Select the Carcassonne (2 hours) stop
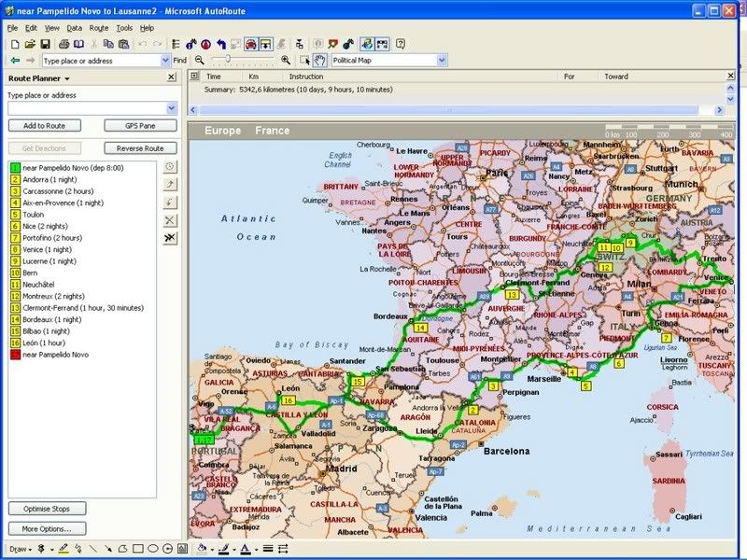747x560 pixels. point(58,191)
